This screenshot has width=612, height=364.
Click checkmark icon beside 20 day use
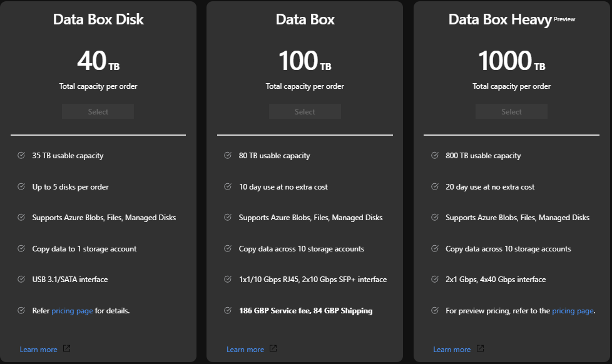click(x=434, y=187)
